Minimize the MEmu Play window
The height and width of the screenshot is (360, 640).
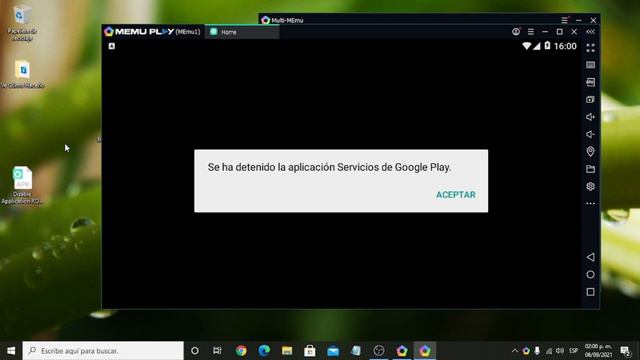[545, 31]
